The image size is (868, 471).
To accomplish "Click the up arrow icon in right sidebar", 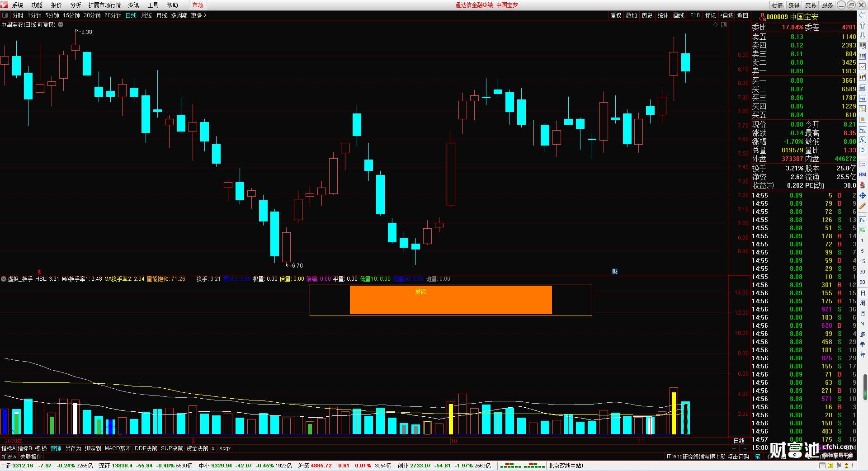I will coord(863,25).
